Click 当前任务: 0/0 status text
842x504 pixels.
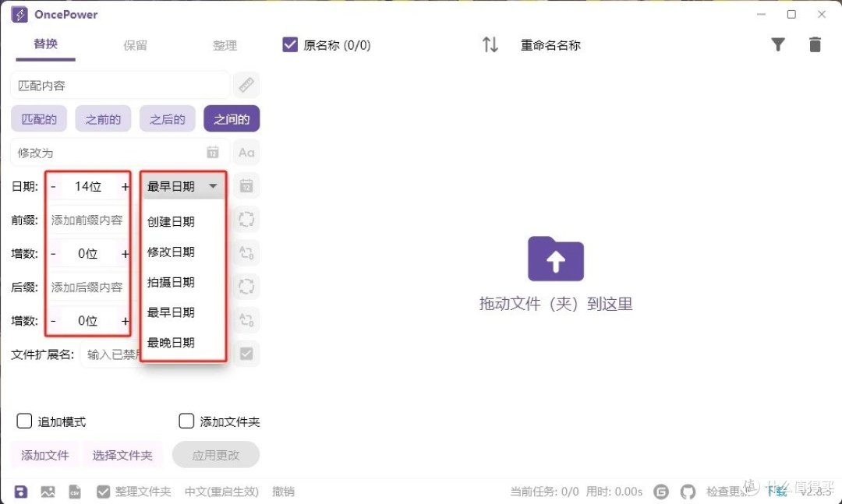544,491
